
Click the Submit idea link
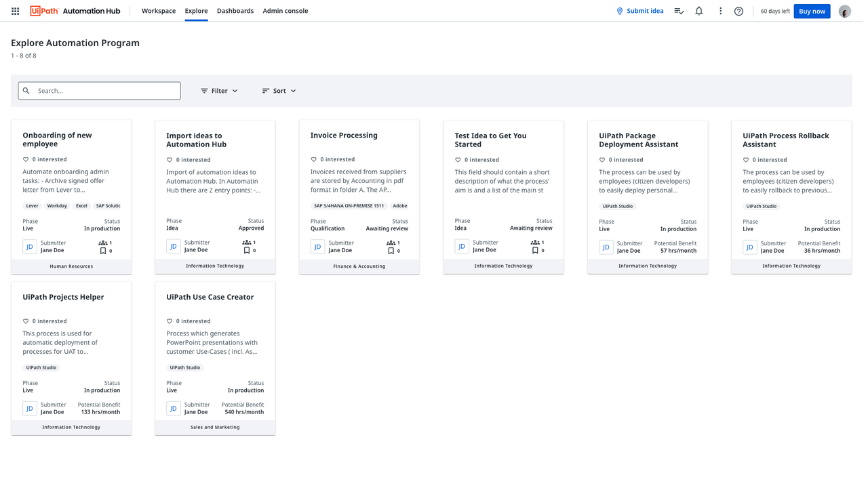click(x=639, y=11)
